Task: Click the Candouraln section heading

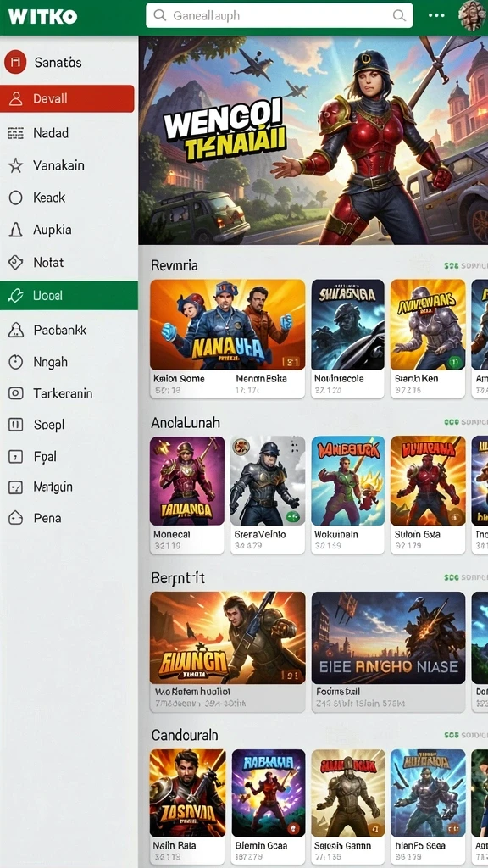Action: click(x=184, y=735)
